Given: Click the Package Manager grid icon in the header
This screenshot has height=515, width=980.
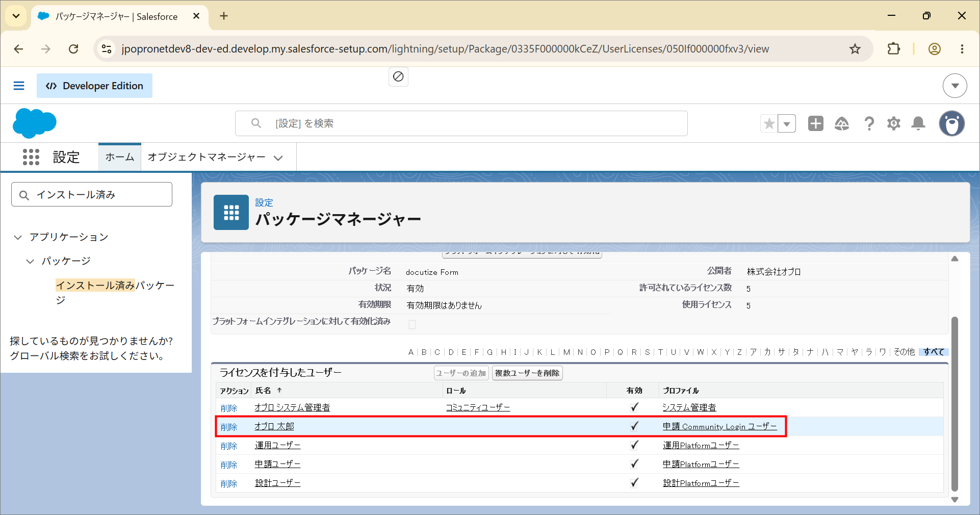Looking at the screenshot, I should [x=231, y=212].
